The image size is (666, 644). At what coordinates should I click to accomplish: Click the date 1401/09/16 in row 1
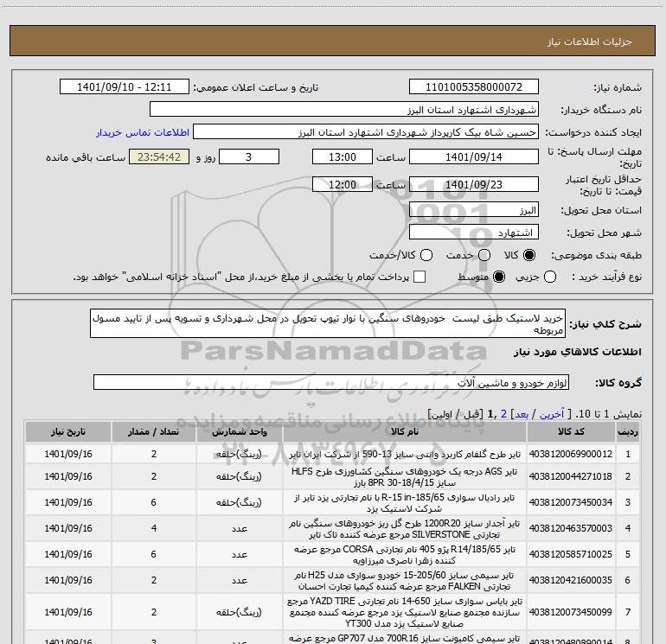(68, 454)
